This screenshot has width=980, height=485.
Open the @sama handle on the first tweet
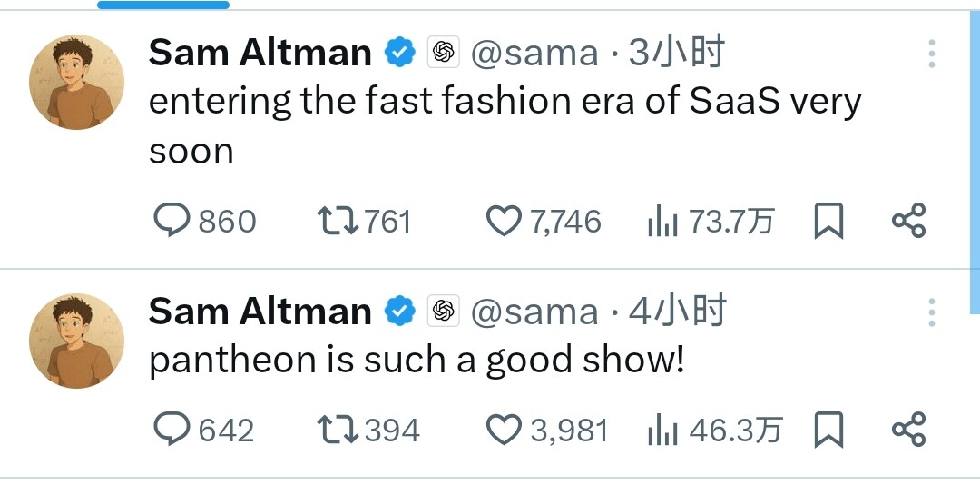(x=534, y=54)
